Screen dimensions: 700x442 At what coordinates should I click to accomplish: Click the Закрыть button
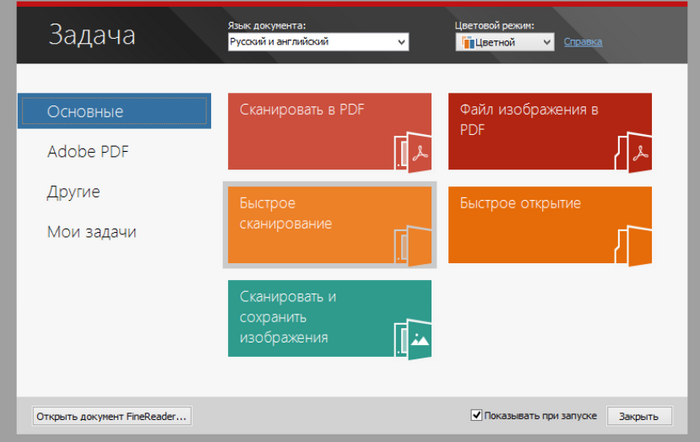point(639,416)
